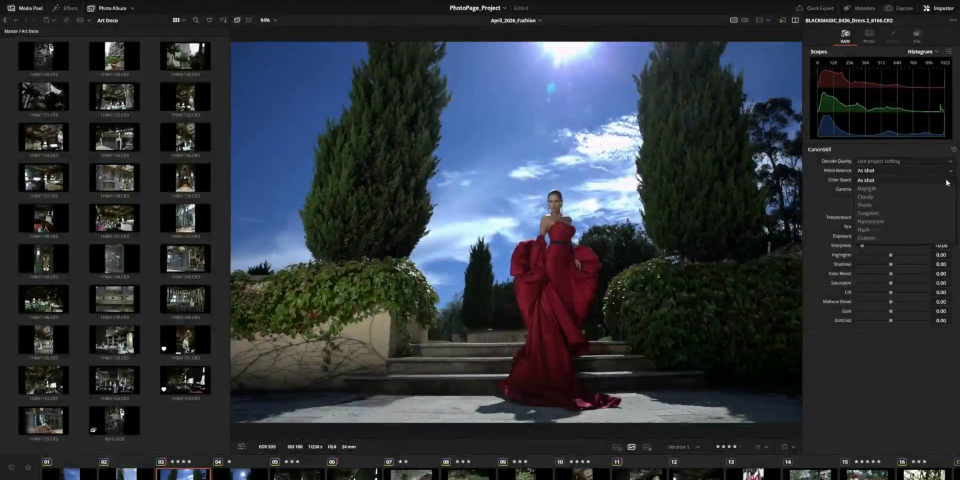960x480 pixels.
Task: Switch to the RAW inspector tab
Action: (x=845, y=36)
